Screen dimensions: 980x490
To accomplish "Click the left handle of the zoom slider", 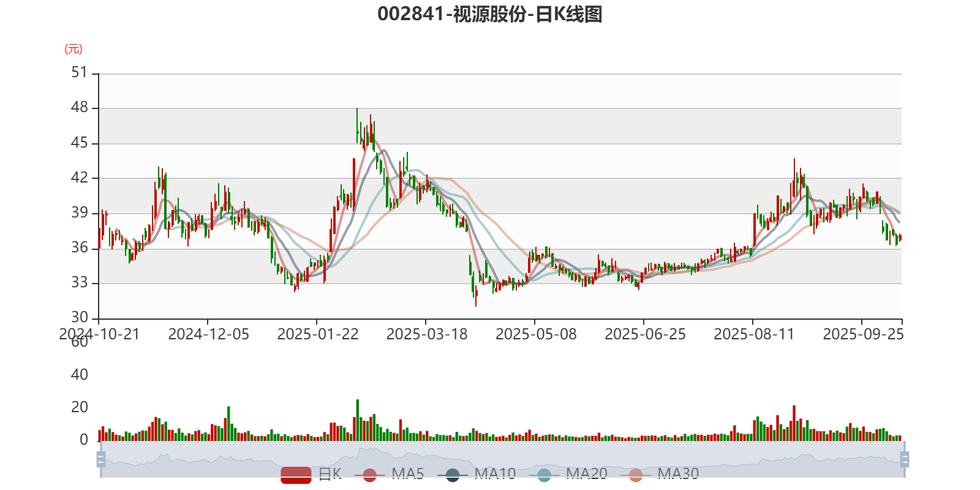I will [101, 459].
